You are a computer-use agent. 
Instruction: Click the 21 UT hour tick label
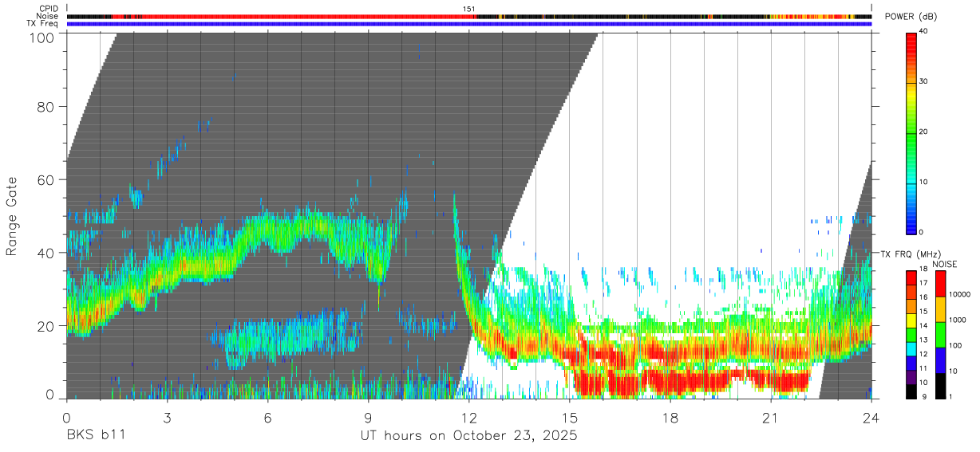pos(770,419)
